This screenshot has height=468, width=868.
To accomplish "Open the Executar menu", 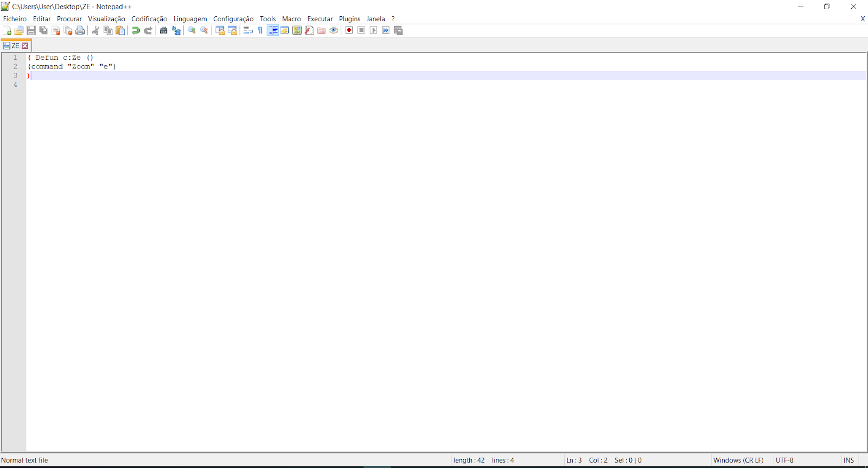I will click(x=320, y=19).
